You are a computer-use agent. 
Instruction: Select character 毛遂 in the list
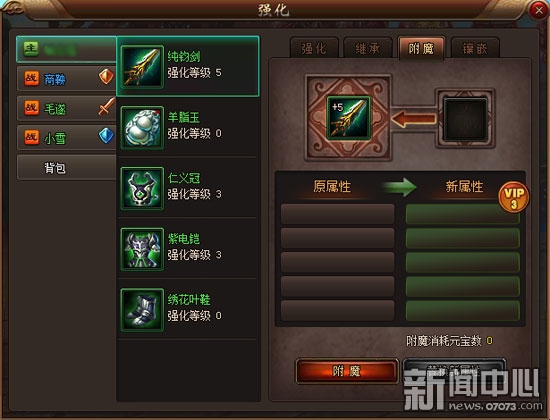pos(67,108)
